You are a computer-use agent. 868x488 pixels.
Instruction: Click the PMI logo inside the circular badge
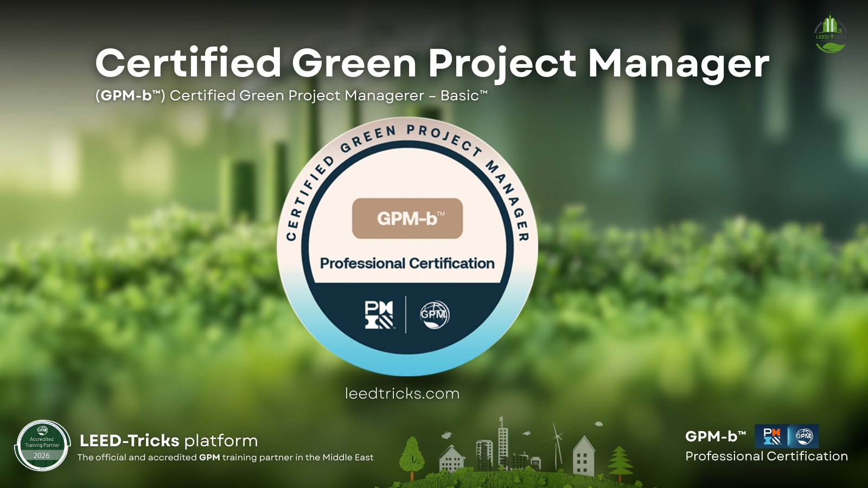point(379,315)
